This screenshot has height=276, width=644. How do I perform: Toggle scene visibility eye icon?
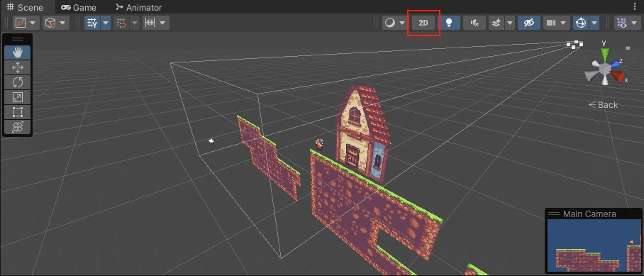pos(529,23)
